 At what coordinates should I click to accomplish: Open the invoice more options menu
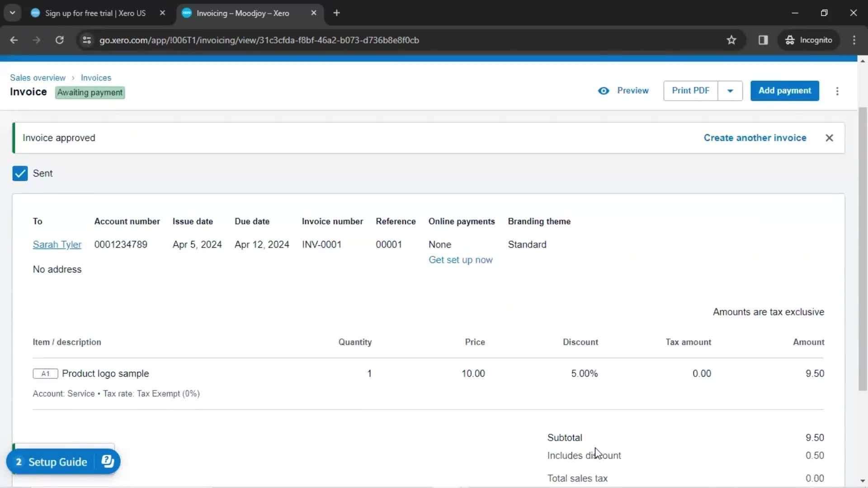pyautogui.click(x=837, y=91)
